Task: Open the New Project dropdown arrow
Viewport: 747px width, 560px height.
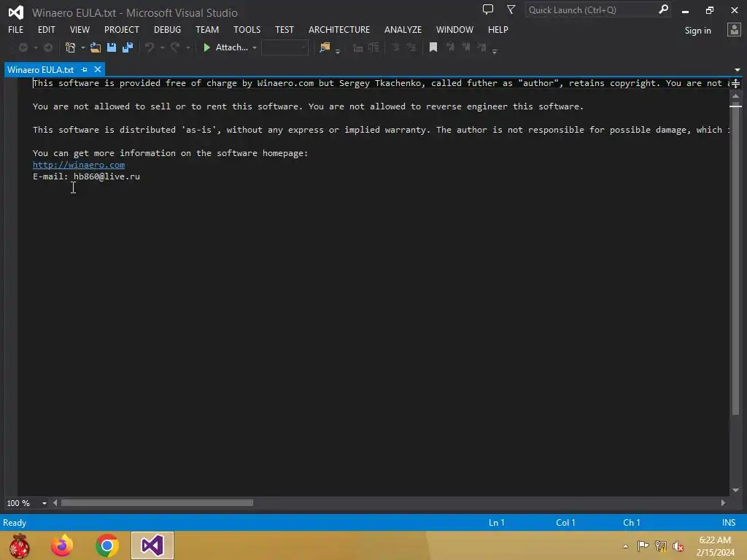Action: (83, 47)
